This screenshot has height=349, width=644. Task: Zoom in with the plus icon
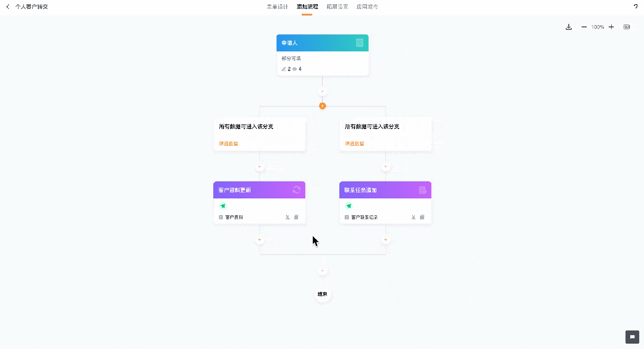click(x=611, y=27)
